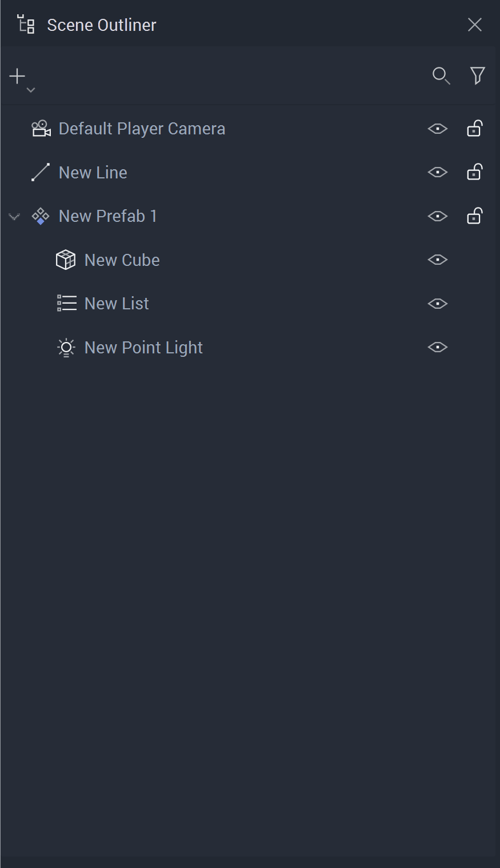500x868 pixels.
Task: Click the New Prefab 1 diamond icon
Action: [41, 216]
